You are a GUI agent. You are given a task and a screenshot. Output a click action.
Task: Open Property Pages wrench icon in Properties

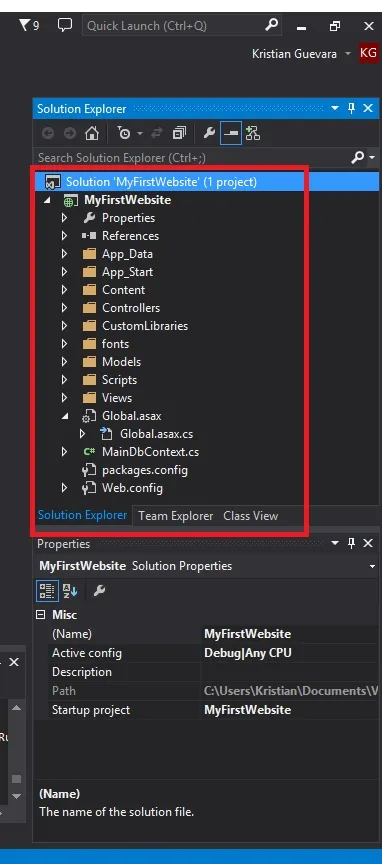click(99, 591)
